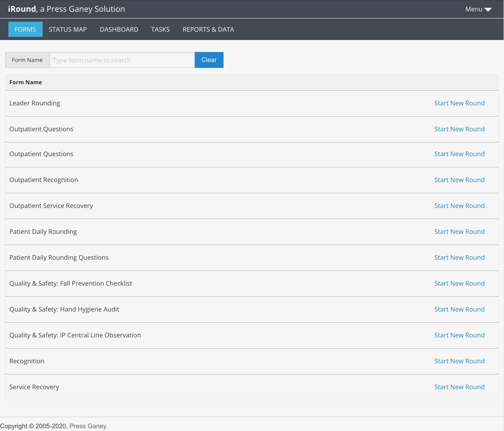Start new round for Recognition form

point(459,361)
